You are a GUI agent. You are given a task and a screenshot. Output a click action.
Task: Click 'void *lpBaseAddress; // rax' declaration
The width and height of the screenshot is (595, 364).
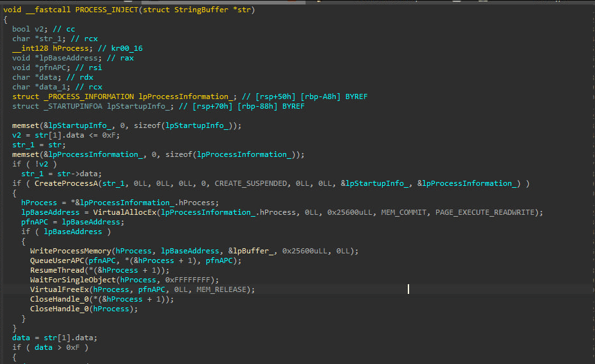pyautogui.click(x=73, y=58)
